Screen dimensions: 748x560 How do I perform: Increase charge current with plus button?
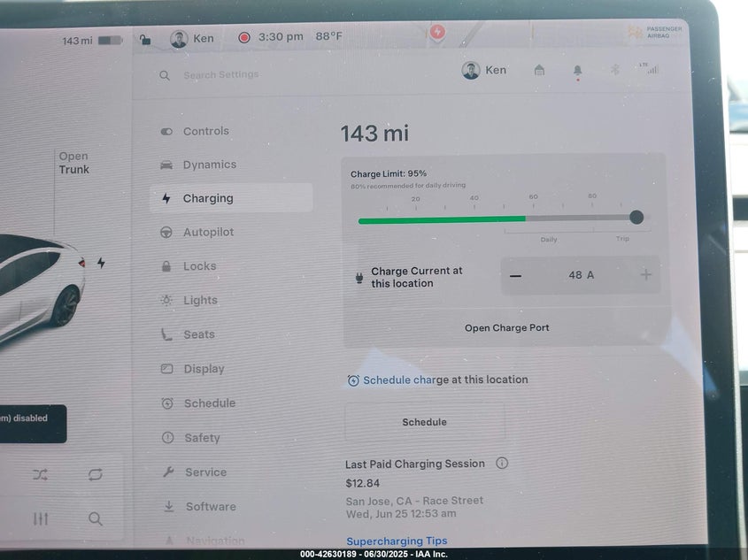click(645, 275)
